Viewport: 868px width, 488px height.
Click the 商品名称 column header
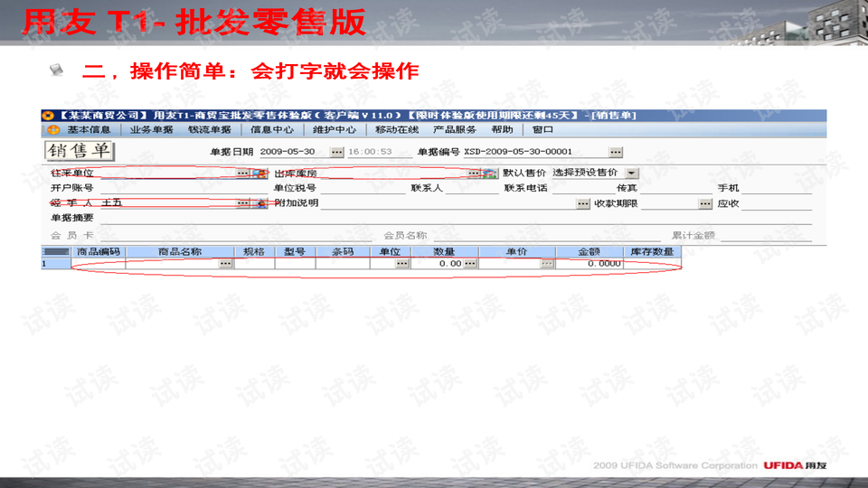[x=180, y=252]
